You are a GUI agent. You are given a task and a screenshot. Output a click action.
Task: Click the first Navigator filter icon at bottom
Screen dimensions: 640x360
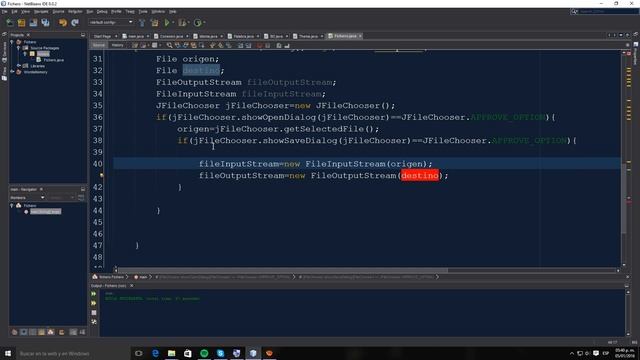coord(14,332)
